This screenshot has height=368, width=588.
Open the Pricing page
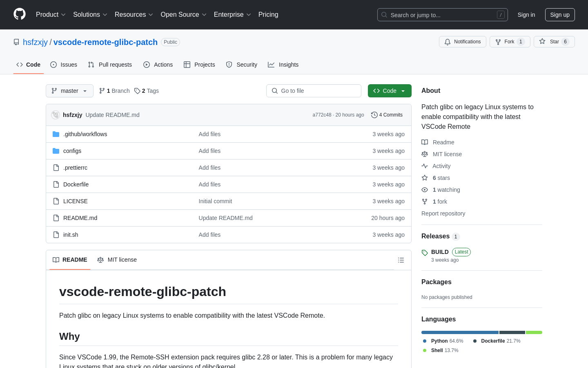pos(268,15)
